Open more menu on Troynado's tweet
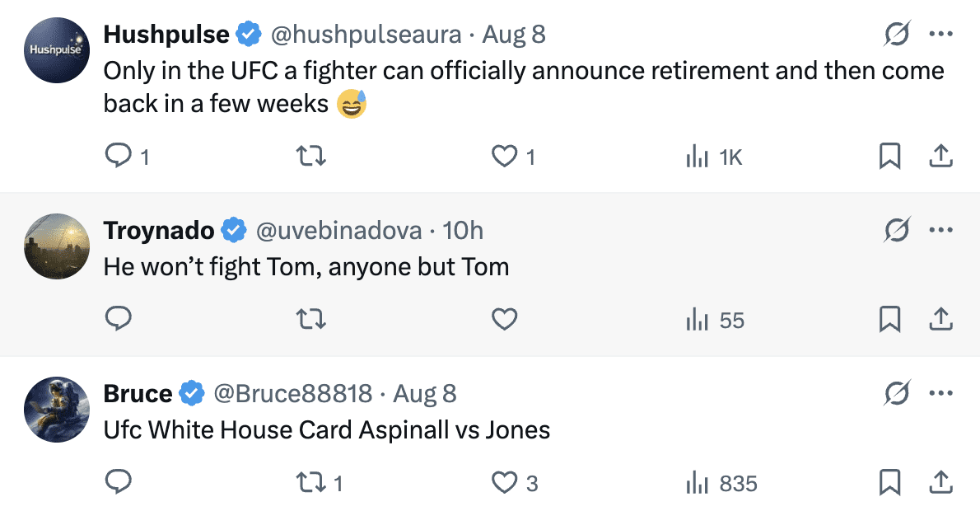Viewport: 980px width, 511px height. 940,230
